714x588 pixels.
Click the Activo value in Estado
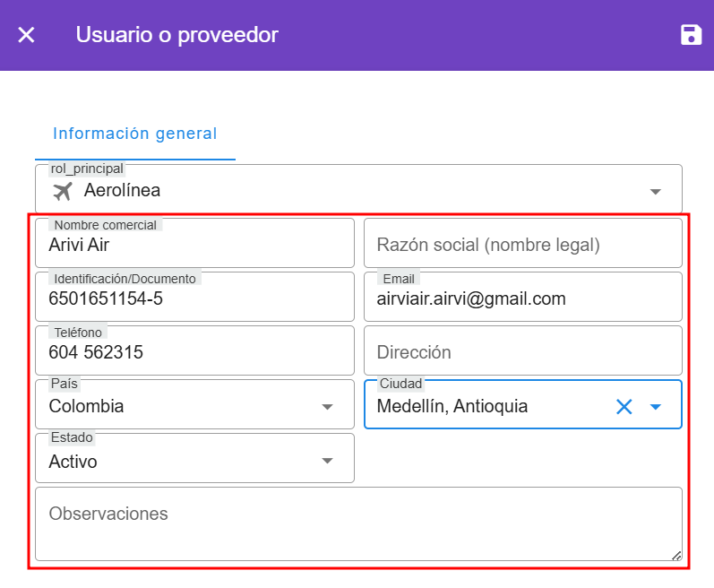pos(73,462)
